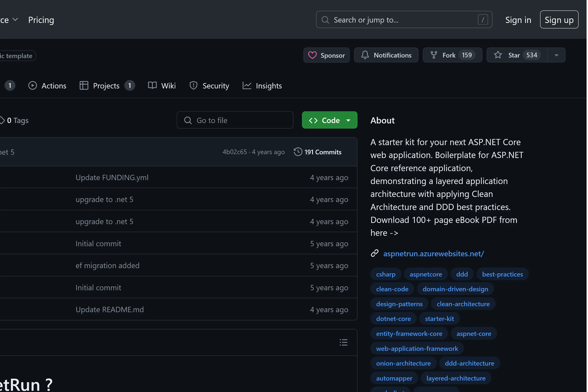Expand the header menu chevron near Pricing
This screenshot has height=392, width=588.
(15, 19)
